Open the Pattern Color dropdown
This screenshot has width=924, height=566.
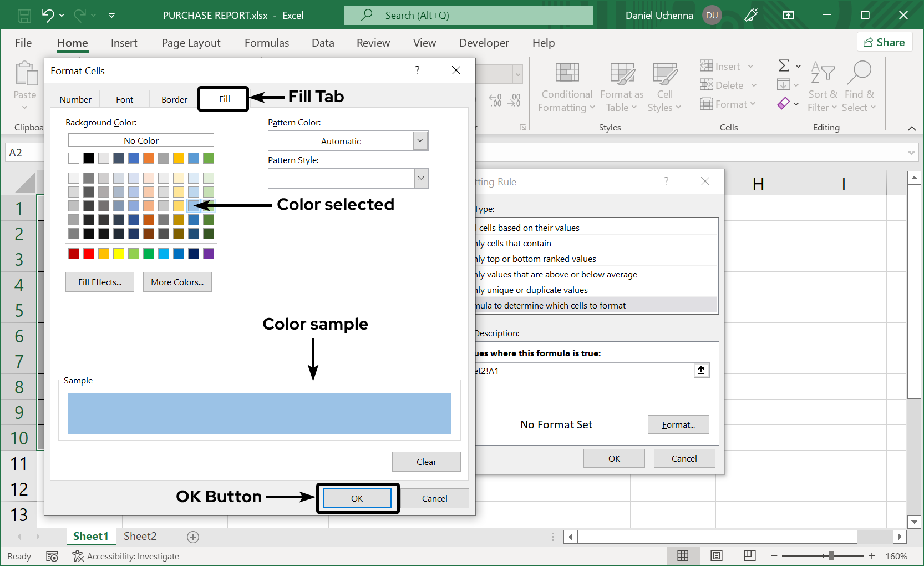(420, 140)
